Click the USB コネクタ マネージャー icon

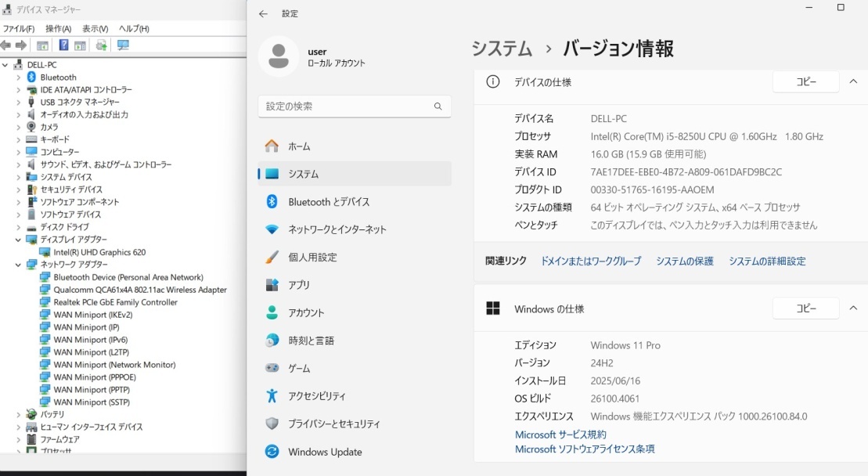pyautogui.click(x=31, y=102)
